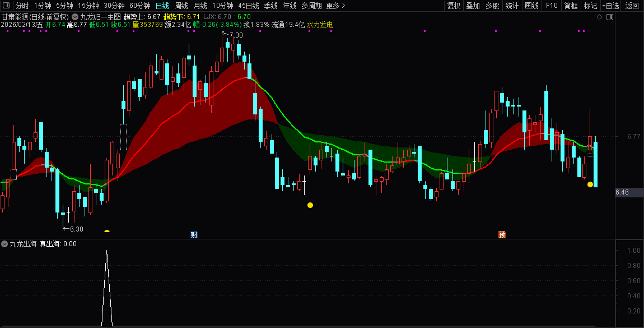Click the 真出海: 0.00 indicator value

click(x=58, y=244)
